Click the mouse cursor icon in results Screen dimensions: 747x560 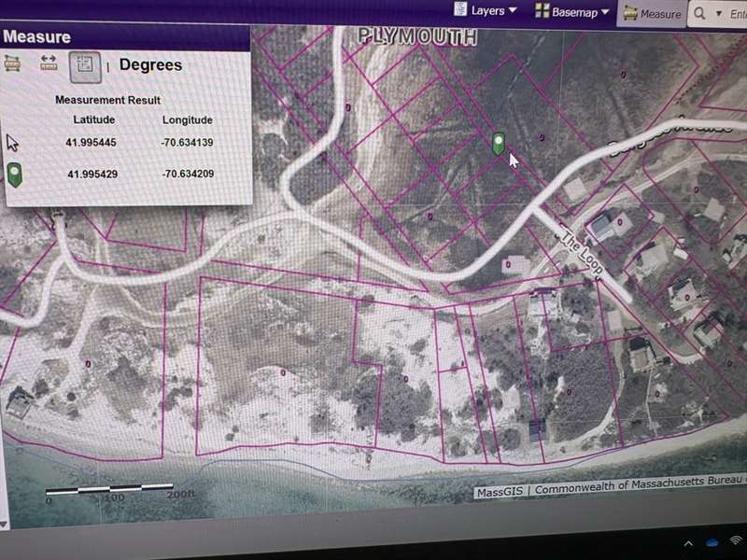tap(13, 143)
